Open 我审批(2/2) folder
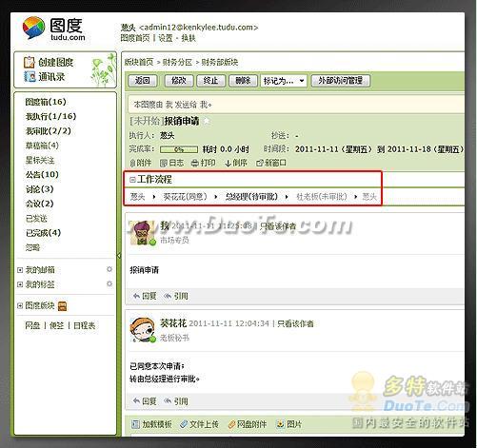Screen dimensions: 477x448 49,131
